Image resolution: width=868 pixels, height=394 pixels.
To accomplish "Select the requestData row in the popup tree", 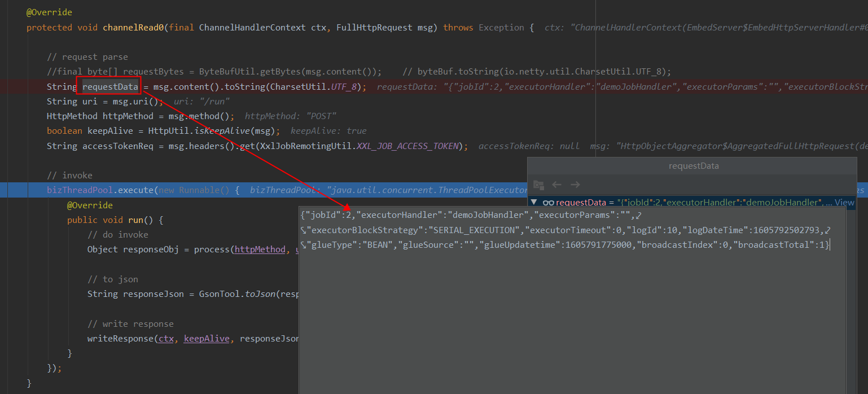I will pyautogui.click(x=692, y=202).
